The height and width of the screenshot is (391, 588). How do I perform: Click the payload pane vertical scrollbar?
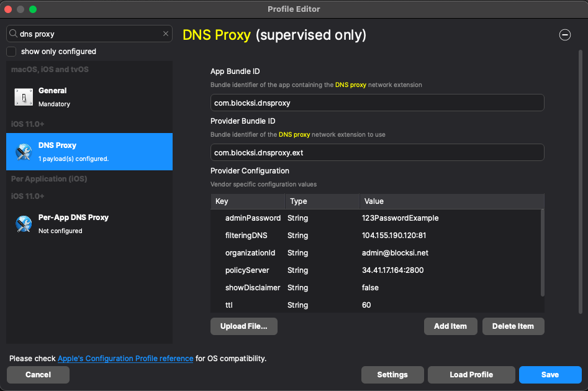coord(580,182)
